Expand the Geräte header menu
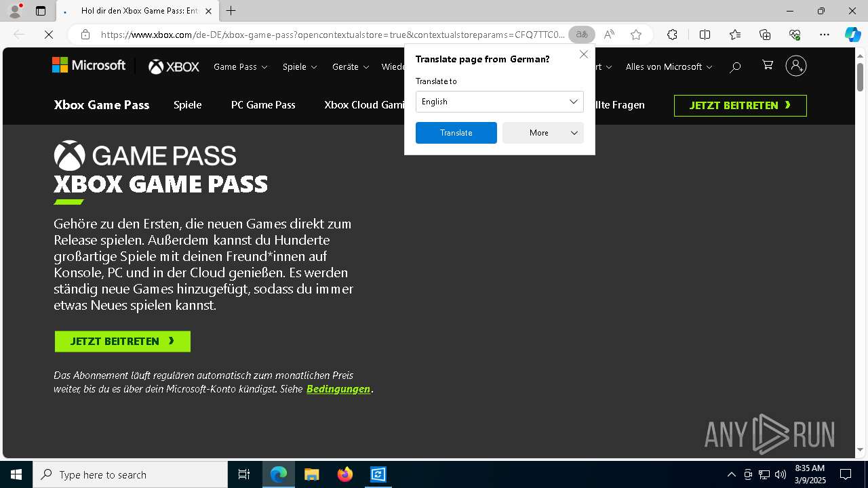The image size is (868, 488). [x=351, y=66]
